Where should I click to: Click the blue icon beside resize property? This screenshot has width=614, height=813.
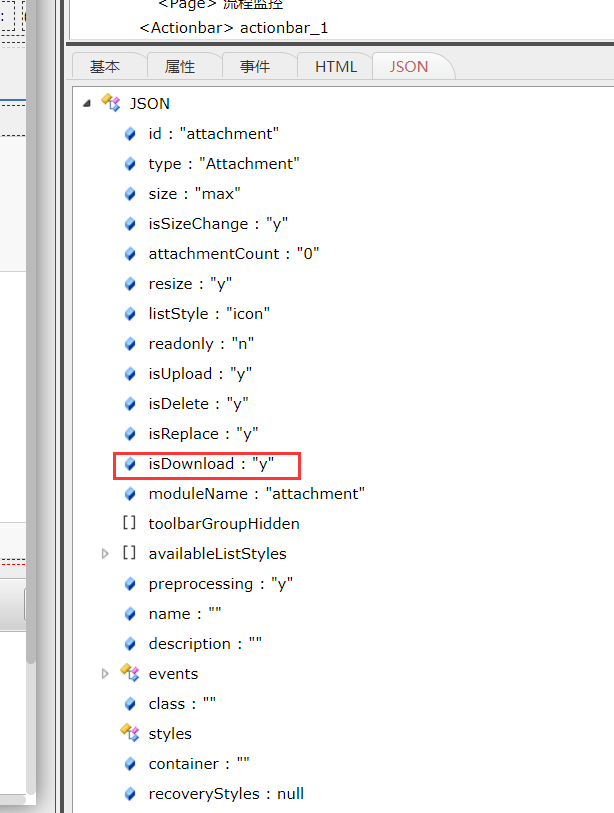pos(130,284)
